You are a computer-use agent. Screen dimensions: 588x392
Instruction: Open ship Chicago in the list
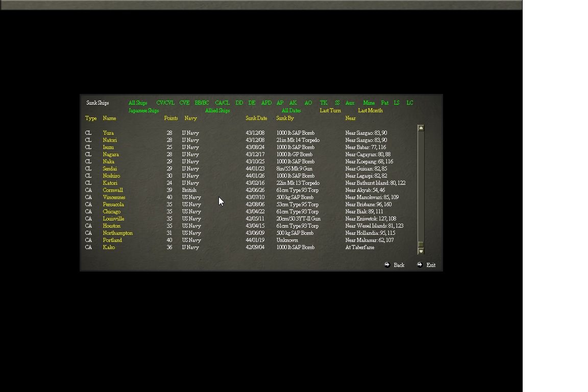pyautogui.click(x=112, y=211)
